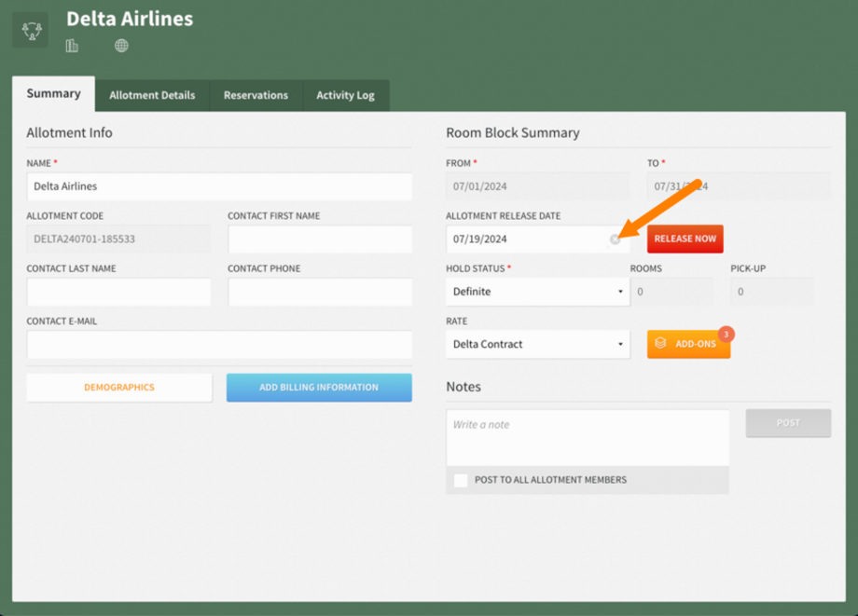Go to the Reservations tab
Screen dimensions: 858x616
click(x=256, y=95)
